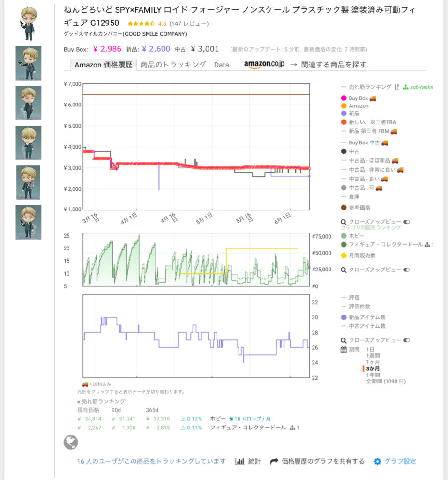Screen dimensions: 448x480
Task: Toggle Buy Box magenta legend dot
Action: pyautogui.click(x=343, y=98)
